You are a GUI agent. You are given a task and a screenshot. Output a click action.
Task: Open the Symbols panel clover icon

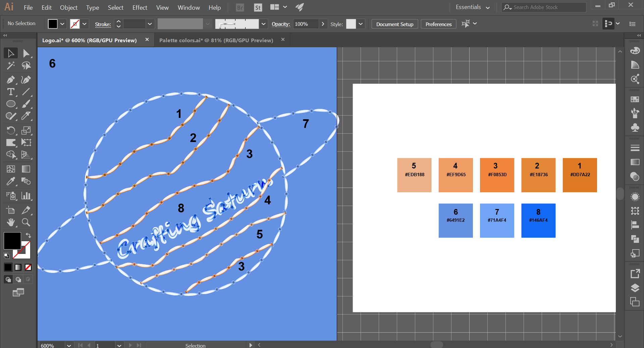(x=635, y=128)
